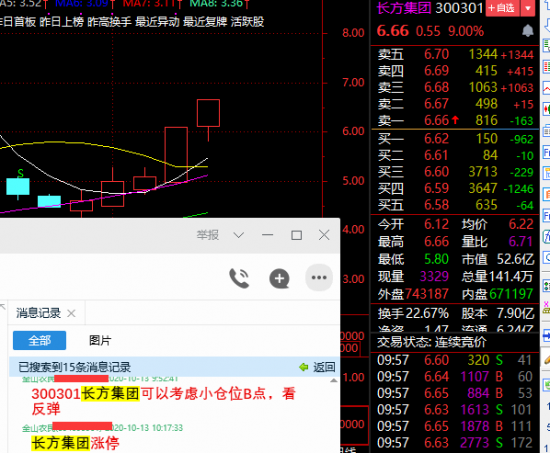The height and width of the screenshot is (453, 550).
Task: Add 长方集团 to watchlist with +自选
Action: (502, 8)
